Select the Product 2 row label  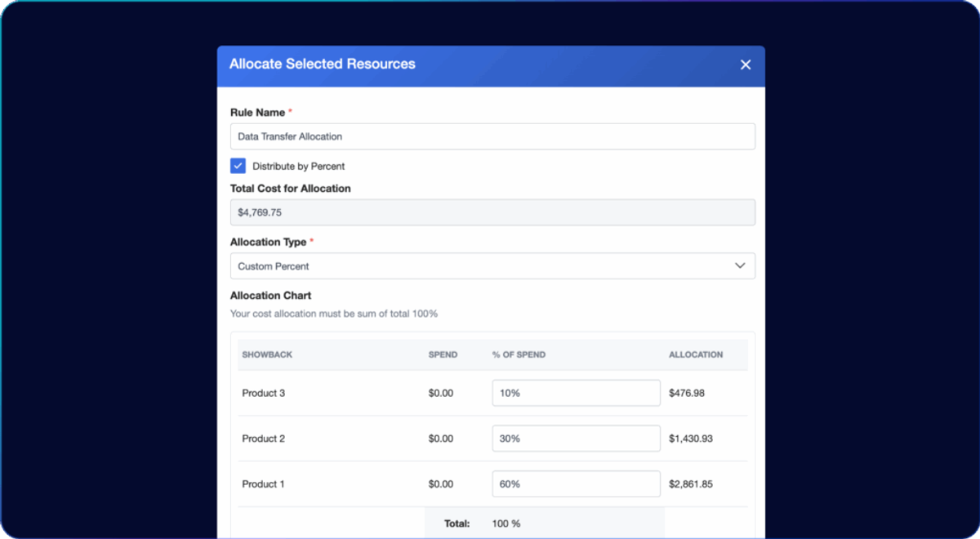point(263,439)
